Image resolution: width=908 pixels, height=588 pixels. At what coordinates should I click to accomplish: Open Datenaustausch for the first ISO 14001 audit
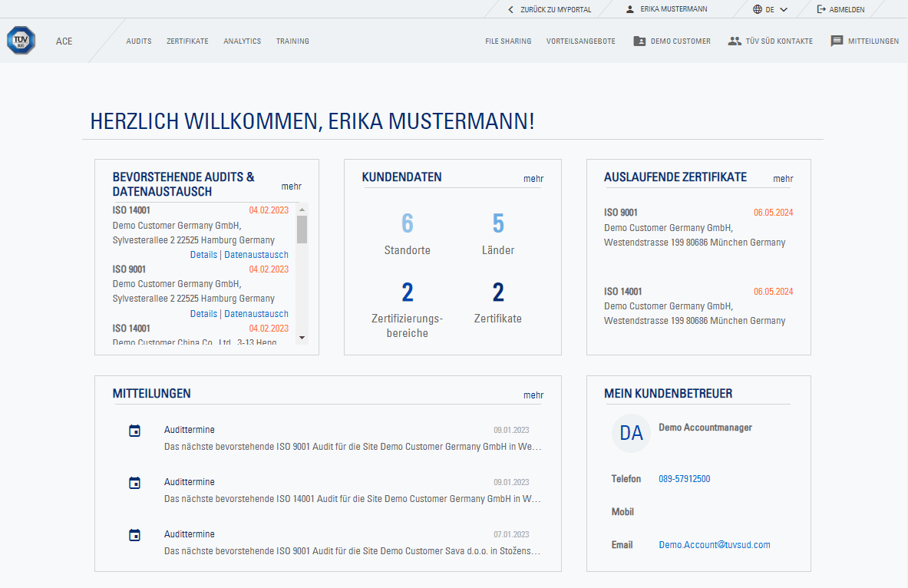click(x=256, y=255)
